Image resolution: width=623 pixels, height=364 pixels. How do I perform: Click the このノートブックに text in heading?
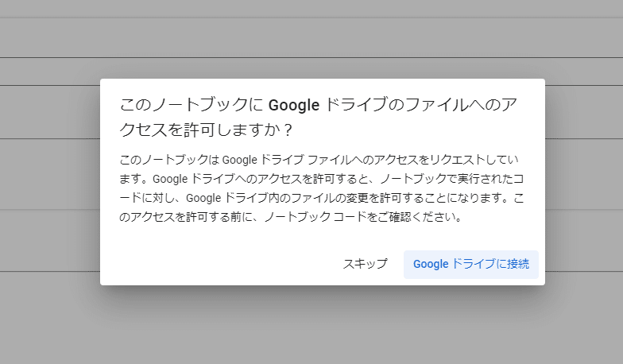coord(191,105)
